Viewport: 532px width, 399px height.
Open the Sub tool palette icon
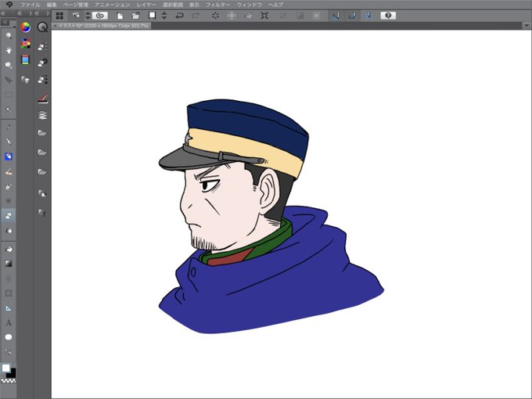42,47
